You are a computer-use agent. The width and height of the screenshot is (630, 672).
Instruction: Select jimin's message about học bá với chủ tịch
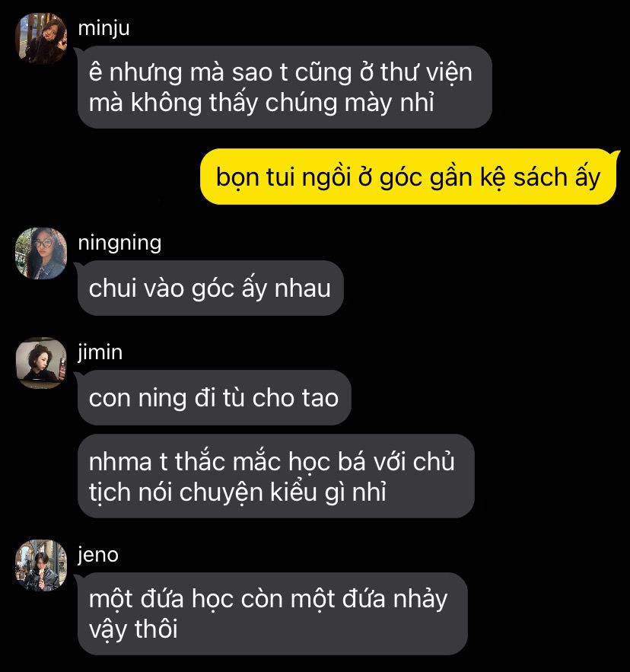click(276, 476)
